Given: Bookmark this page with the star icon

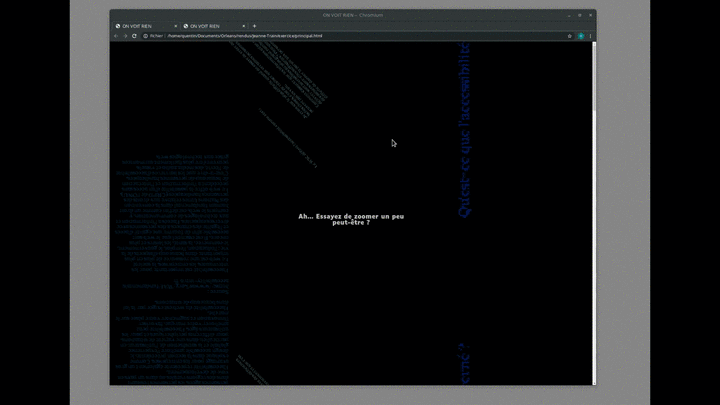Looking at the screenshot, I should (570, 36).
